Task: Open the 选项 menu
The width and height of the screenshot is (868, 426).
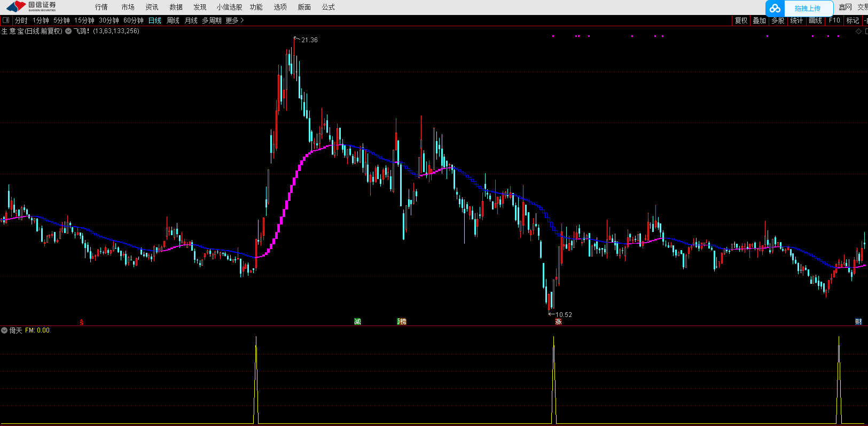Action: [280, 7]
